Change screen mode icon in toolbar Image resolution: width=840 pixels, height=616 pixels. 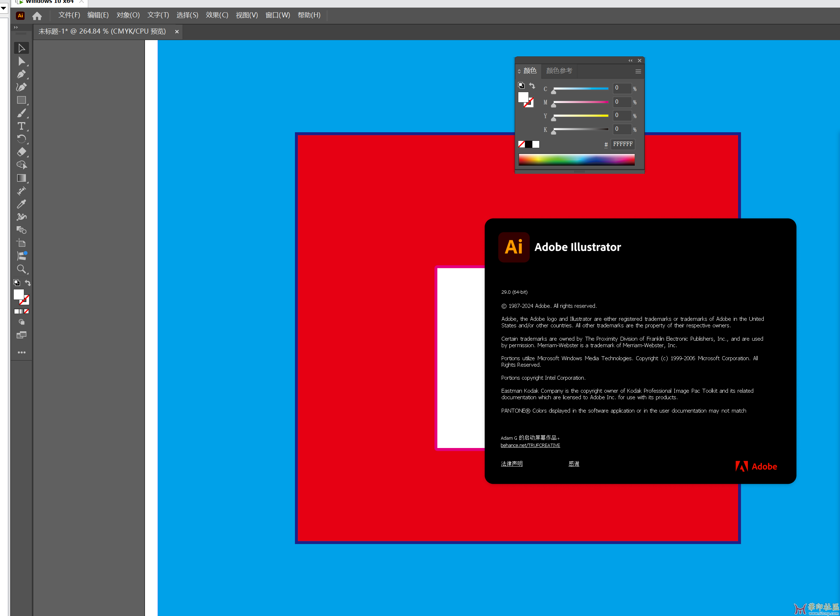(21, 335)
